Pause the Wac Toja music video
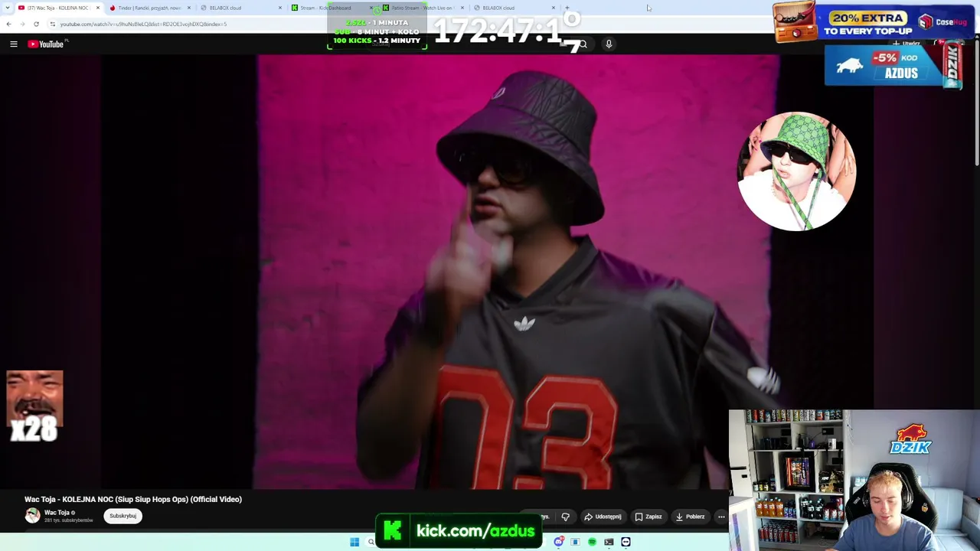Viewport: 980px width, 551px height. 490,272
